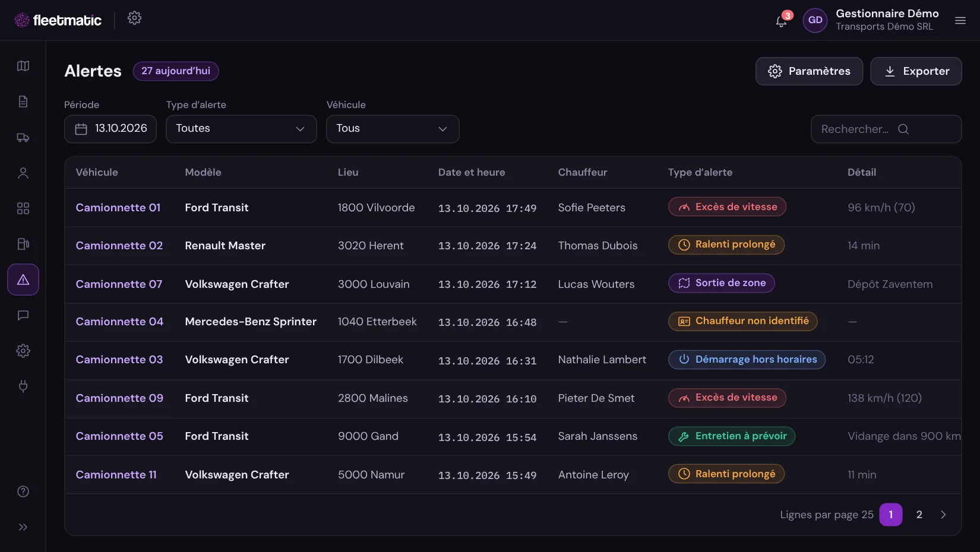The height and width of the screenshot is (552, 980).
Task: Click the Sarah Janssens cell
Action: (x=598, y=436)
